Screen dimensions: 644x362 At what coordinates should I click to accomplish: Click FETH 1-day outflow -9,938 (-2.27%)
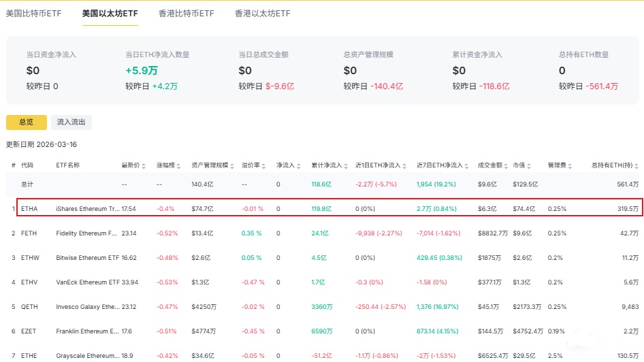[379, 233]
